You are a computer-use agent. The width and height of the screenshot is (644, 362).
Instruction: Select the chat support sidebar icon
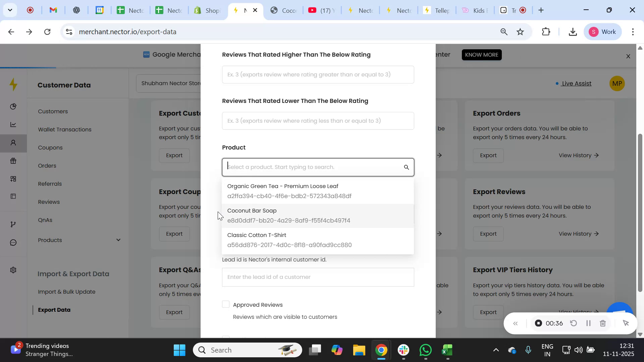pyautogui.click(x=13, y=242)
